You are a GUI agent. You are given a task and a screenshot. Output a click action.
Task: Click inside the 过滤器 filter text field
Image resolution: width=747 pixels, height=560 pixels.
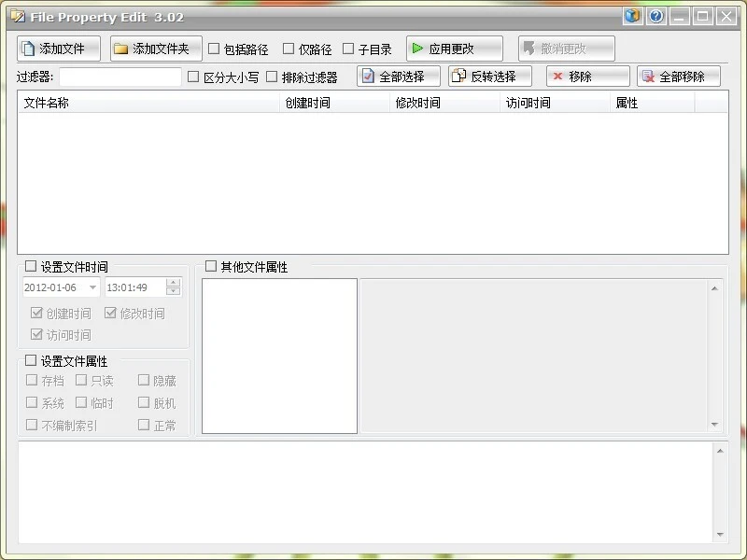click(120, 77)
